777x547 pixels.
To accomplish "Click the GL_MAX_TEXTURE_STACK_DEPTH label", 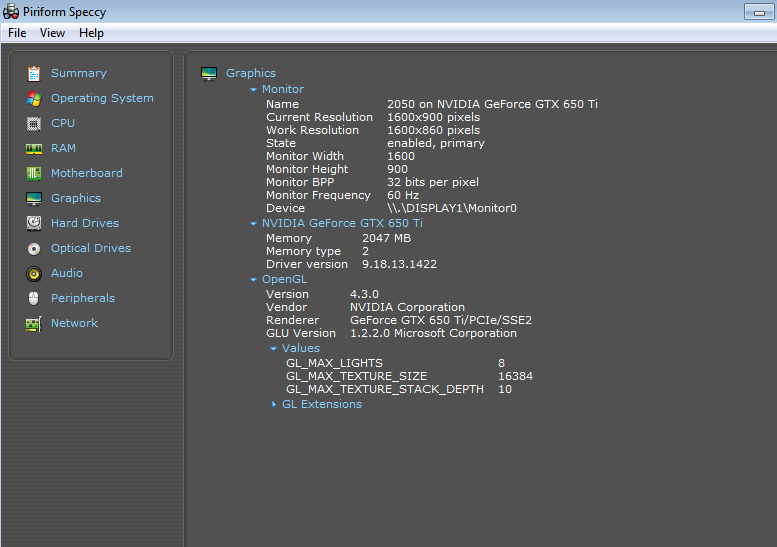I will coord(385,389).
